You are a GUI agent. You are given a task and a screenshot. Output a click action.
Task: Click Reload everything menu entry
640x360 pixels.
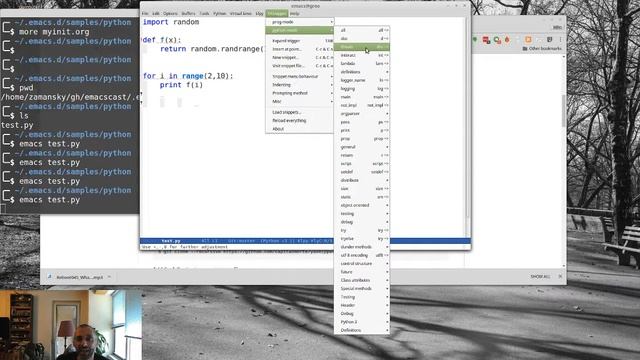(300, 120)
